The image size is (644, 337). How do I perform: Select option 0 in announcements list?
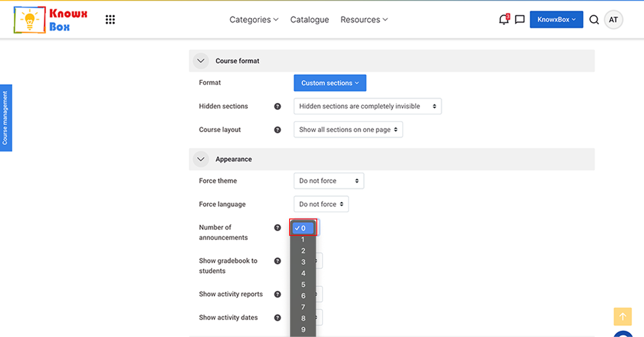click(x=303, y=228)
